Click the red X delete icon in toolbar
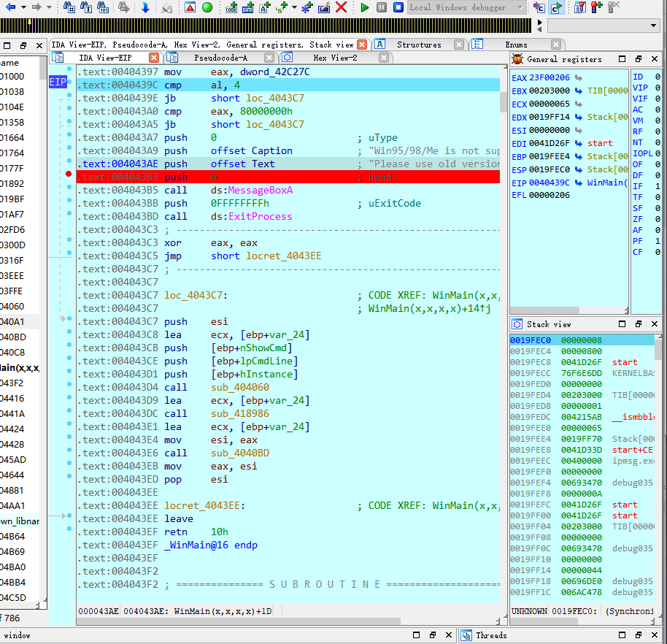 341,7
